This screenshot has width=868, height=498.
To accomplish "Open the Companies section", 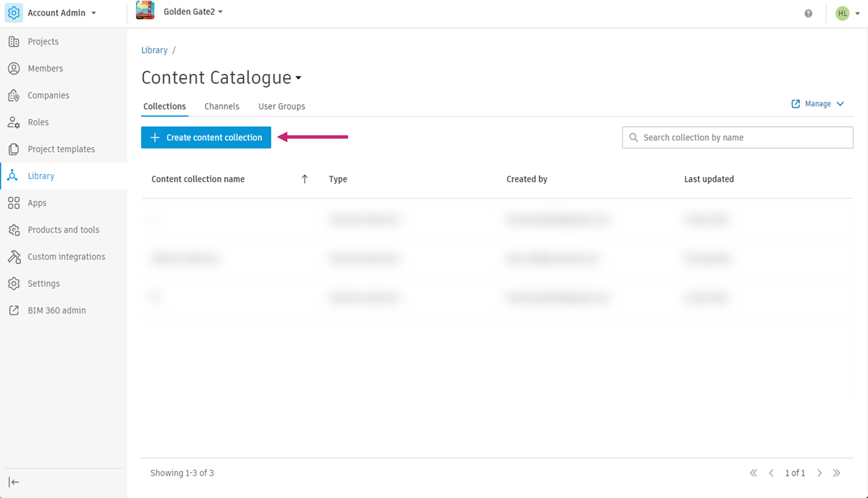I will [48, 96].
